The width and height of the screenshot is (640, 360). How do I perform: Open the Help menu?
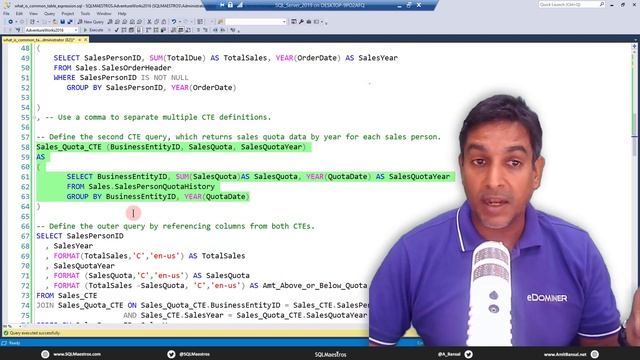tap(122, 13)
